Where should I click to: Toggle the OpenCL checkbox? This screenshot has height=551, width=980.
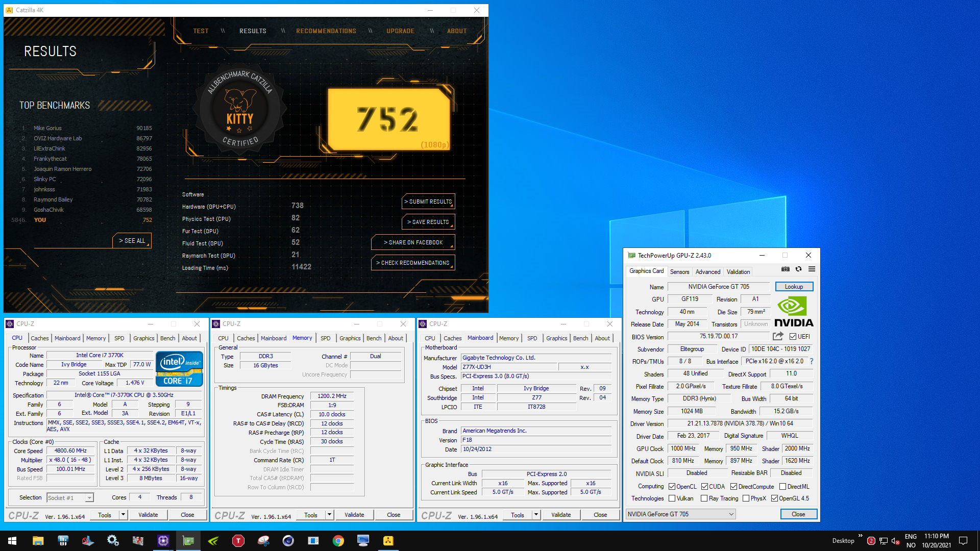point(672,487)
